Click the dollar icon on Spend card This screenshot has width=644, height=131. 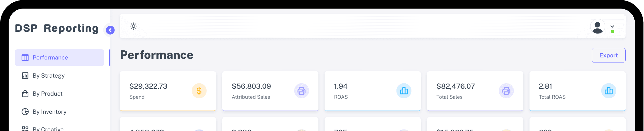(x=199, y=91)
